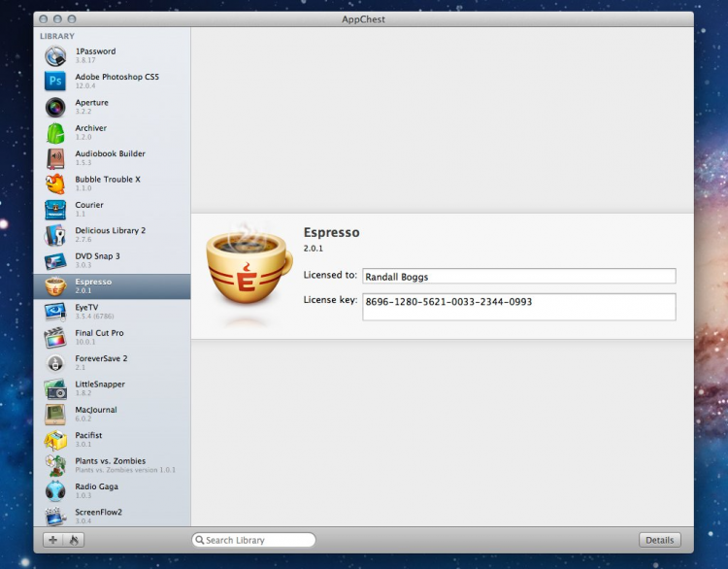Click the LIBRARY section header

pyautogui.click(x=57, y=36)
